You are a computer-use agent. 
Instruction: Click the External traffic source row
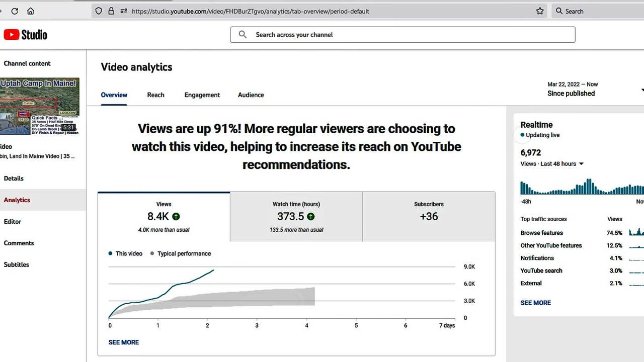coord(582,283)
